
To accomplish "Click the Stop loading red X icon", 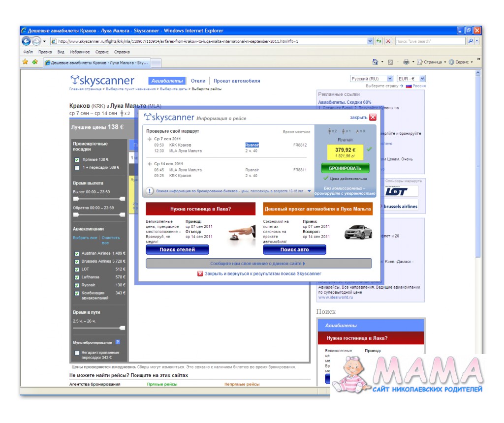I will tap(388, 41).
